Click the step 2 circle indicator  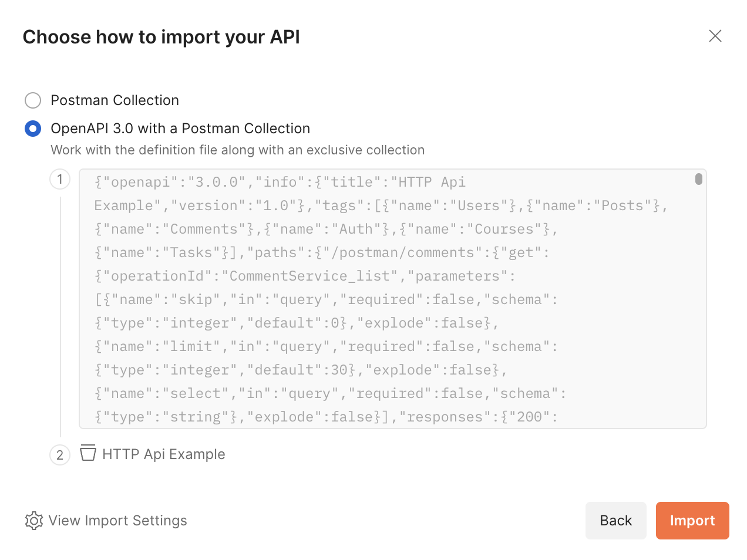(x=59, y=455)
